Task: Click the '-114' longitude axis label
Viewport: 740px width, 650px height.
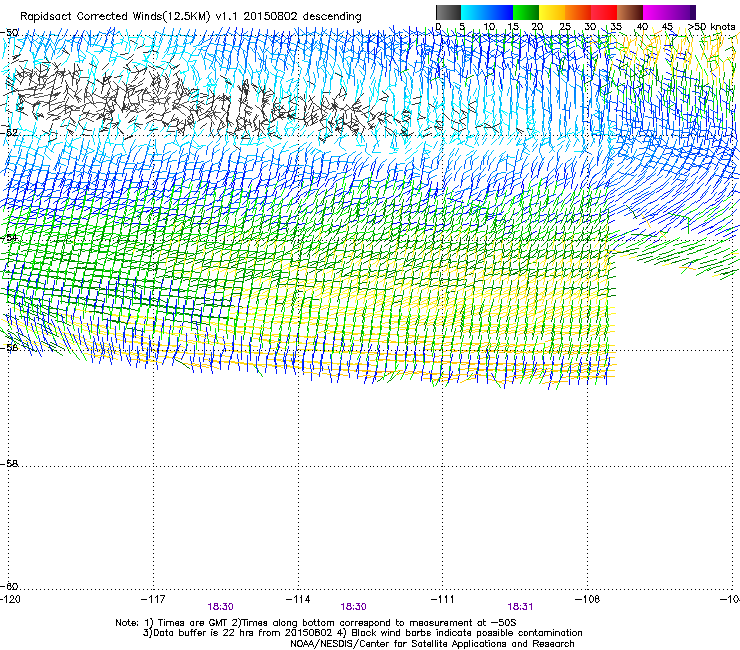Action: point(298,599)
